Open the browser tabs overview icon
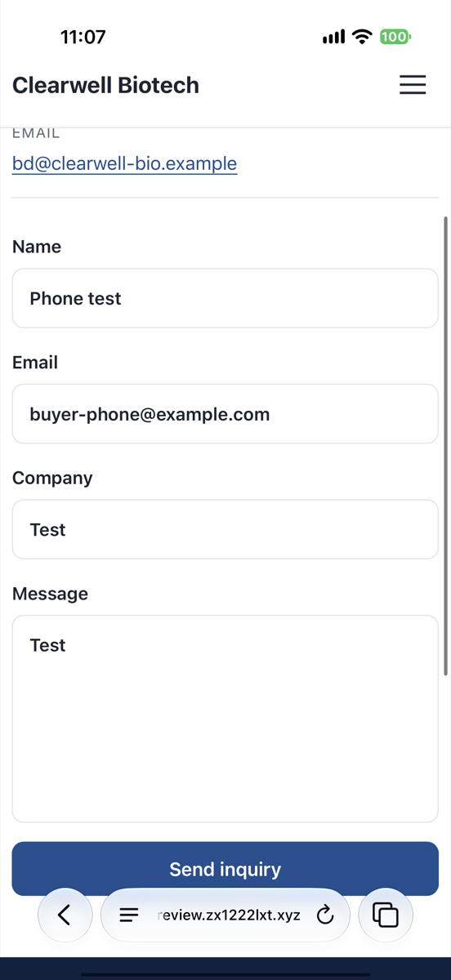The height and width of the screenshot is (980, 451). 386,915
